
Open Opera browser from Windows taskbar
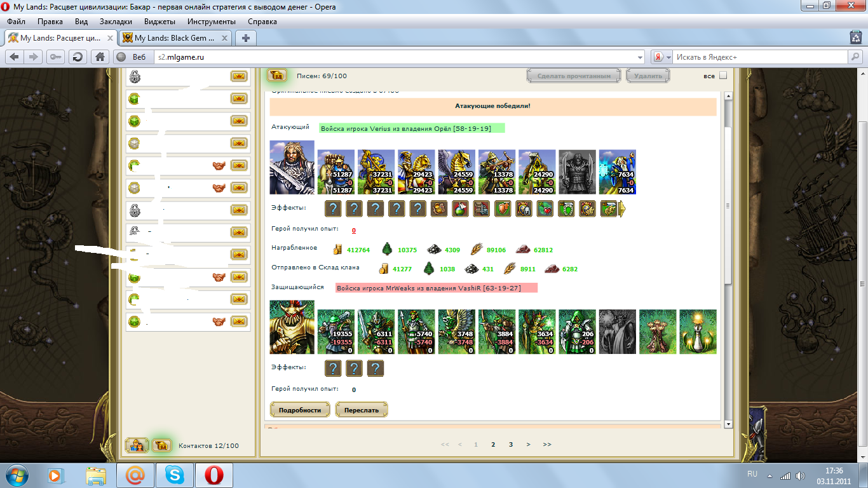click(214, 475)
